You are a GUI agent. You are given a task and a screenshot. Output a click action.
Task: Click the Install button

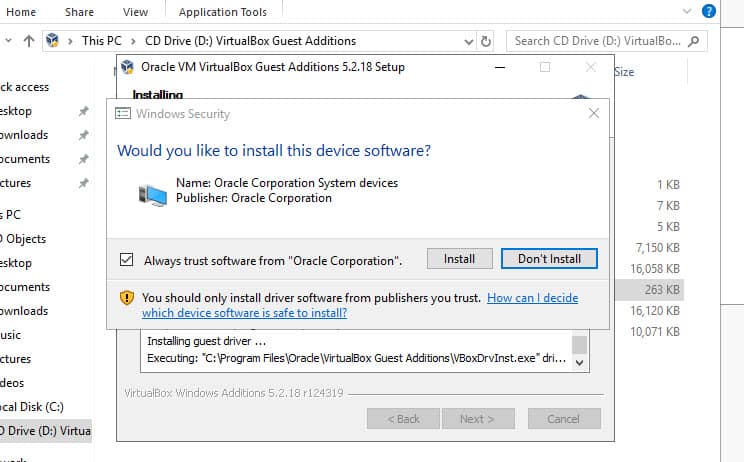[x=459, y=259]
